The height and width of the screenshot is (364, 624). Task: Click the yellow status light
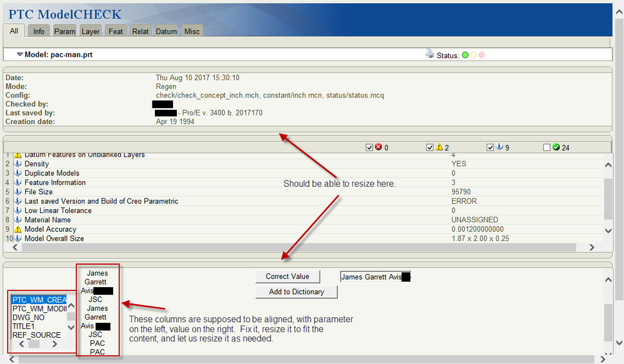tap(473, 55)
